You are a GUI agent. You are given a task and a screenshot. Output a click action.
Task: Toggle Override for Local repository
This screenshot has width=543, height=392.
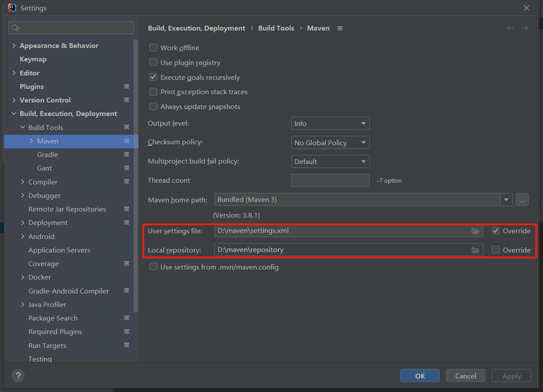[x=495, y=250]
